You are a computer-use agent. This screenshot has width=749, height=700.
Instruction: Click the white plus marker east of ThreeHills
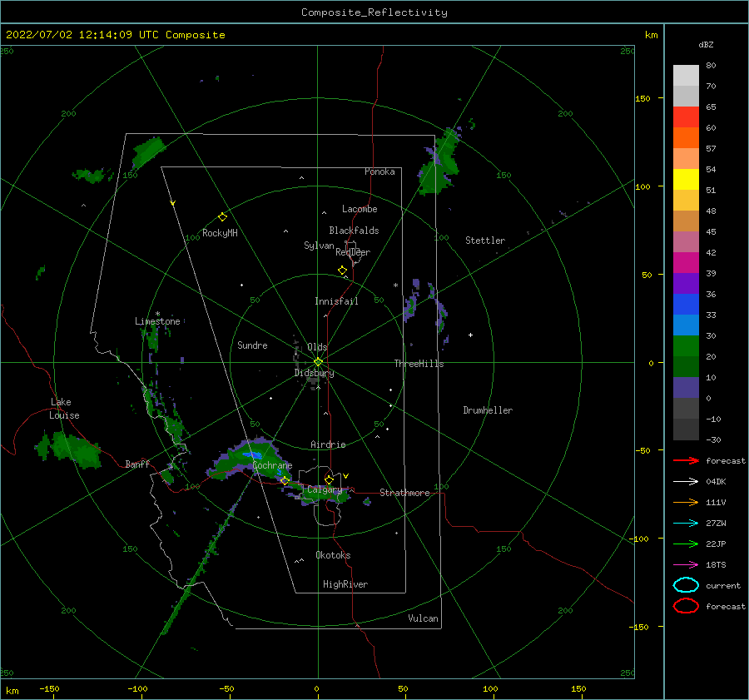[470, 335]
